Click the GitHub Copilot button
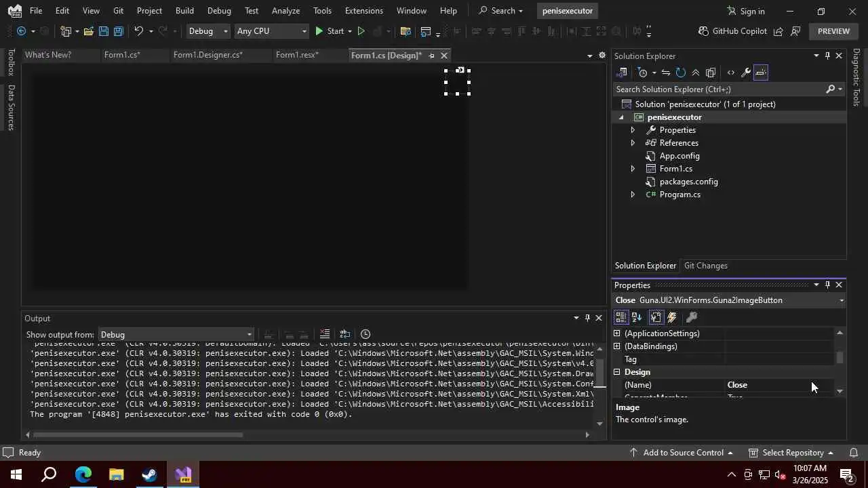Screen dimensions: 868x488 pos(732,31)
